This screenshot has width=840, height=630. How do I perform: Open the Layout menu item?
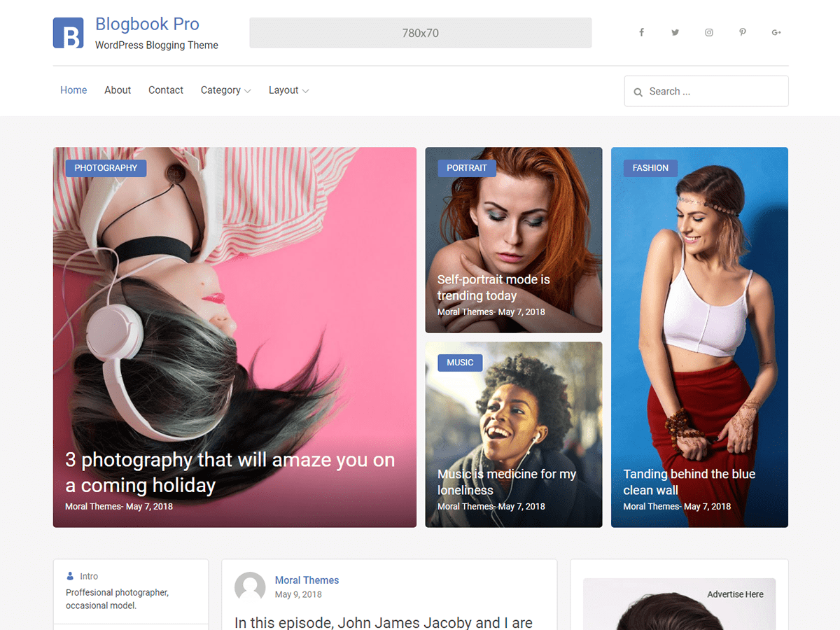(x=283, y=90)
